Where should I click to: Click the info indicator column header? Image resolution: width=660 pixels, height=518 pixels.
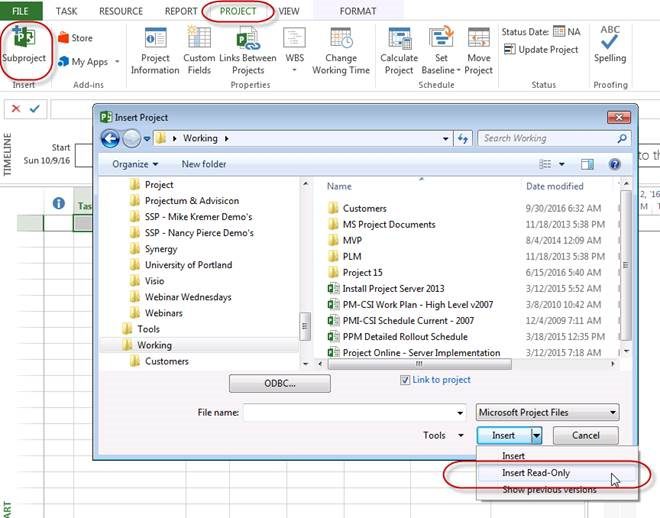tap(59, 203)
